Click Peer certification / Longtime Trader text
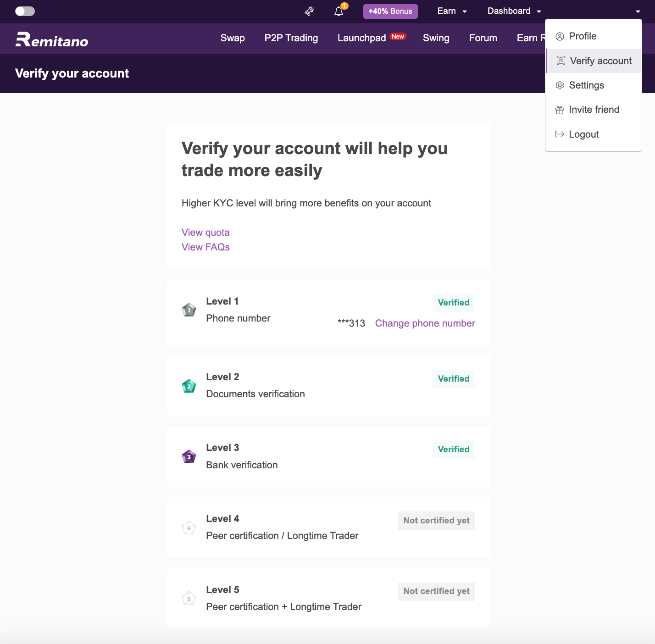Viewport: 655px width, 644px height. point(282,536)
